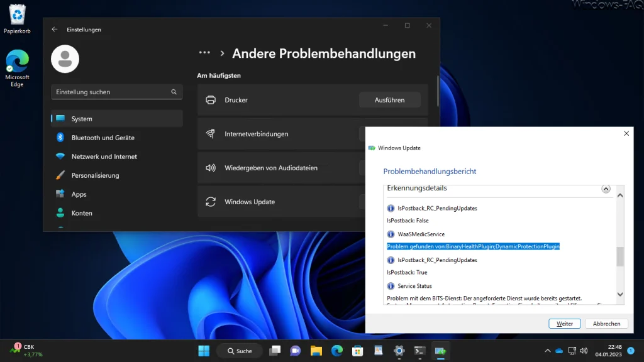The width and height of the screenshot is (644, 362).
Task: Open Settings gear on taskbar
Action: pyautogui.click(x=399, y=351)
